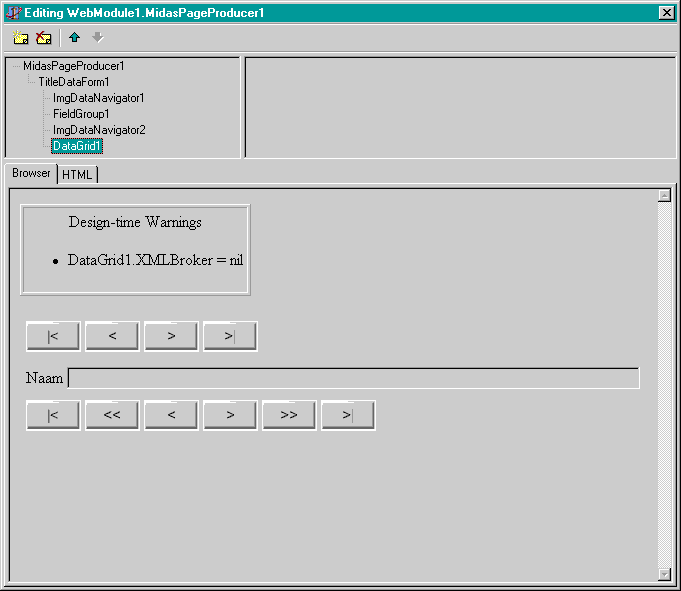Focus the Naam input field

(354, 378)
